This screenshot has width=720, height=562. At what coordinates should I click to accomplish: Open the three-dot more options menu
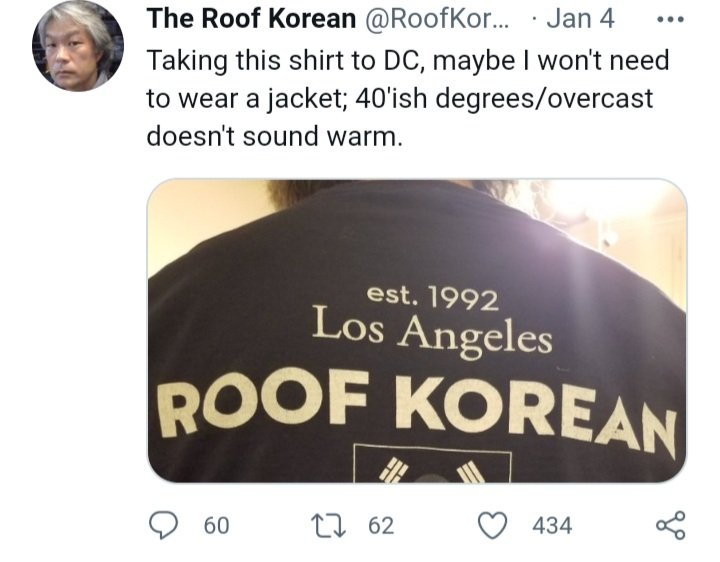(x=671, y=19)
